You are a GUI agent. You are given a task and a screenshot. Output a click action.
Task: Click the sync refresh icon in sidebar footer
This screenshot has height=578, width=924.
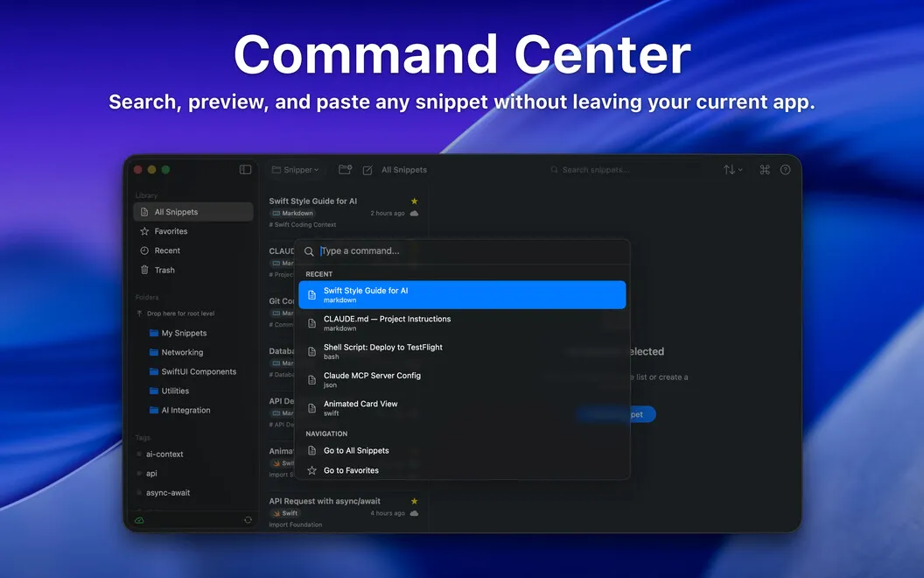248,520
